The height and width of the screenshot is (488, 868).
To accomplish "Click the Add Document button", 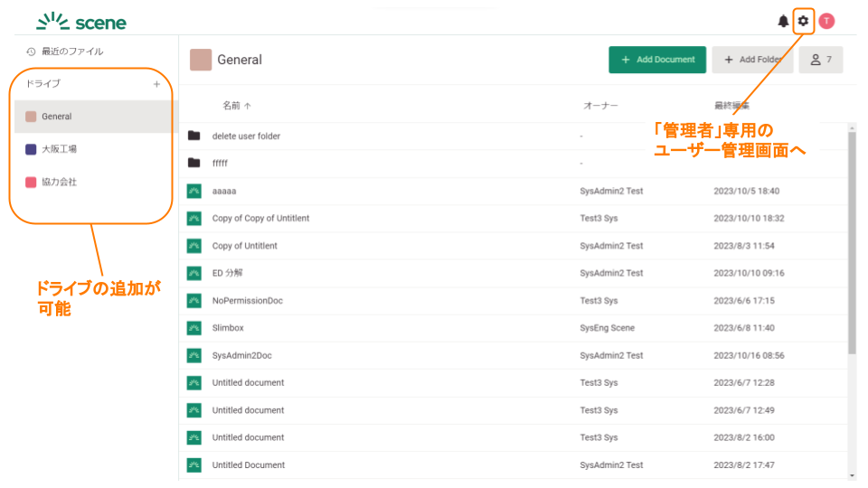I will (657, 60).
